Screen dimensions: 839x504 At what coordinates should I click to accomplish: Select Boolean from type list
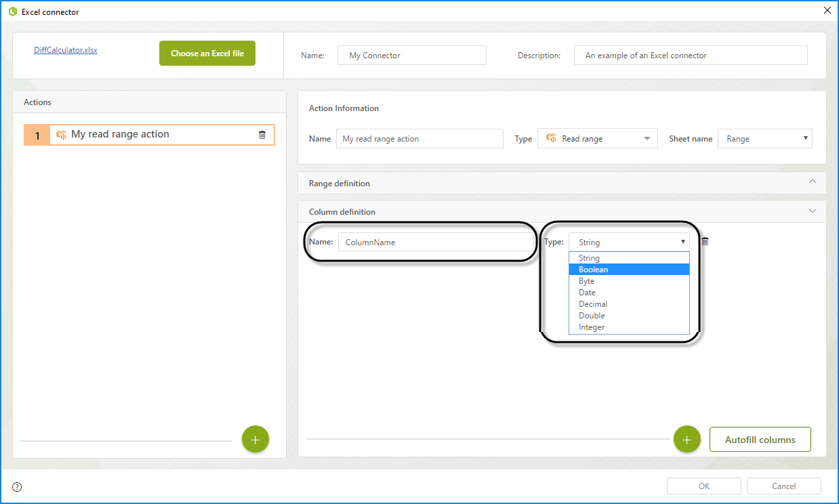[594, 270]
